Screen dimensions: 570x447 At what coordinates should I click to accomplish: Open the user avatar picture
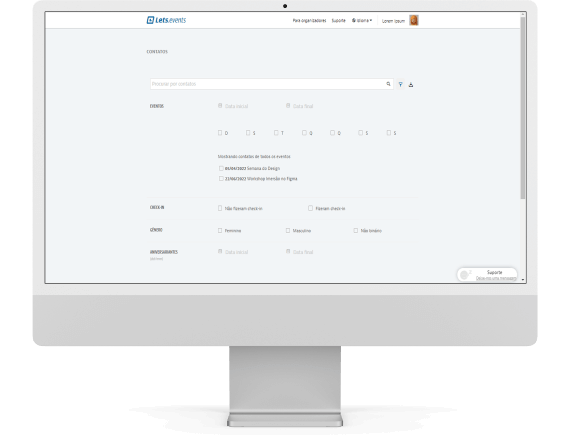point(414,20)
